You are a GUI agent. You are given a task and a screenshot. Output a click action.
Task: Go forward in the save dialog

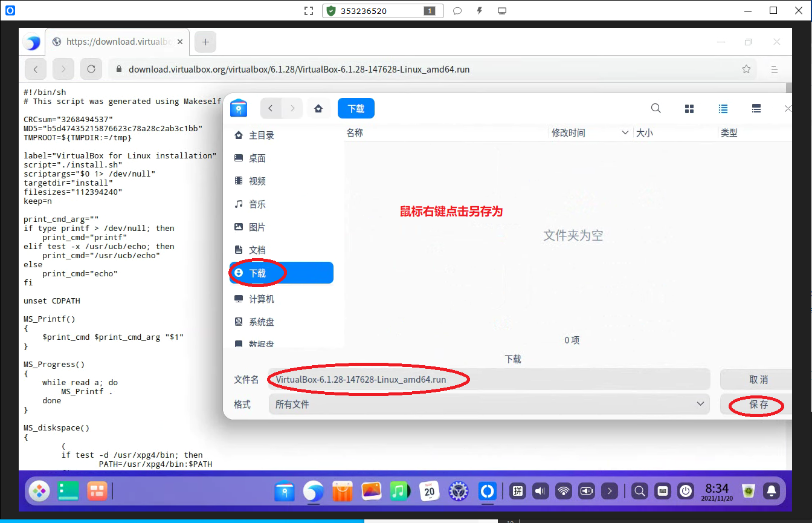[x=292, y=109]
